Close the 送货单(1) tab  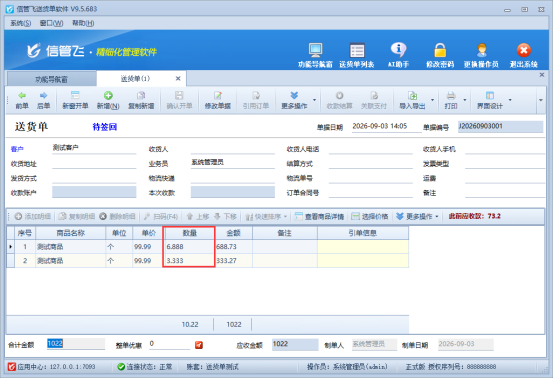click(178, 79)
